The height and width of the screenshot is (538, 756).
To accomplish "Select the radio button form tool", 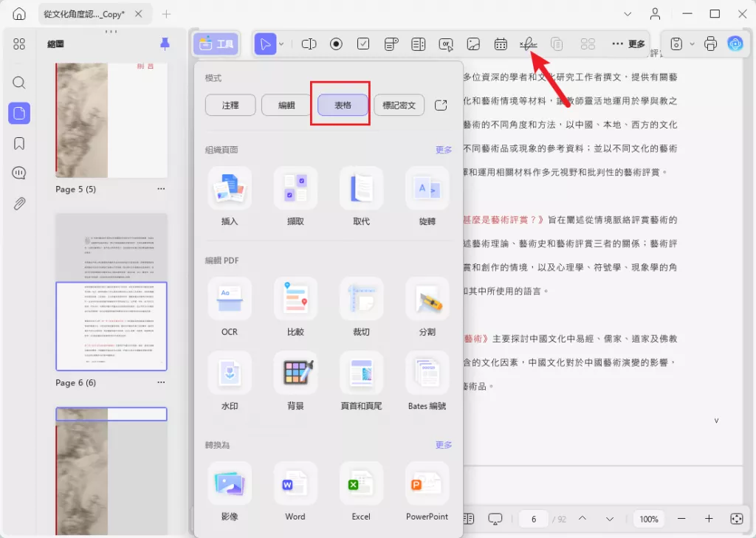I will [x=336, y=44].
